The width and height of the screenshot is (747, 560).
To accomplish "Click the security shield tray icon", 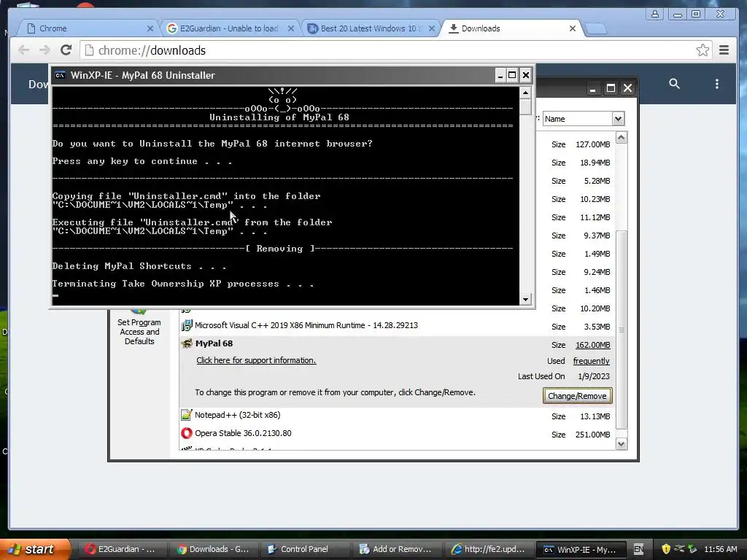I will tap(666, 549).
